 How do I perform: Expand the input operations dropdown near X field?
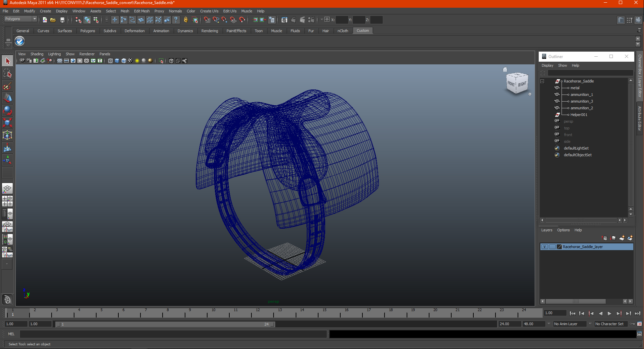point(322,20)
